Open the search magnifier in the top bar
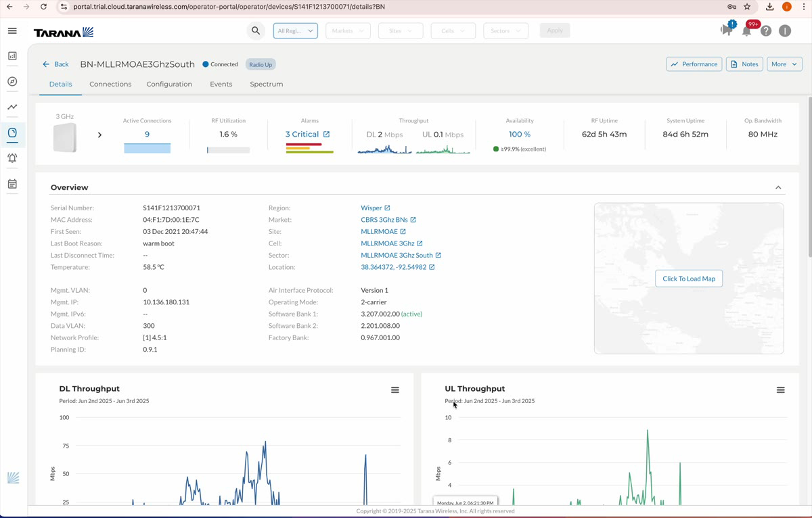Screen dimensions: 812x518 (256, 30)
